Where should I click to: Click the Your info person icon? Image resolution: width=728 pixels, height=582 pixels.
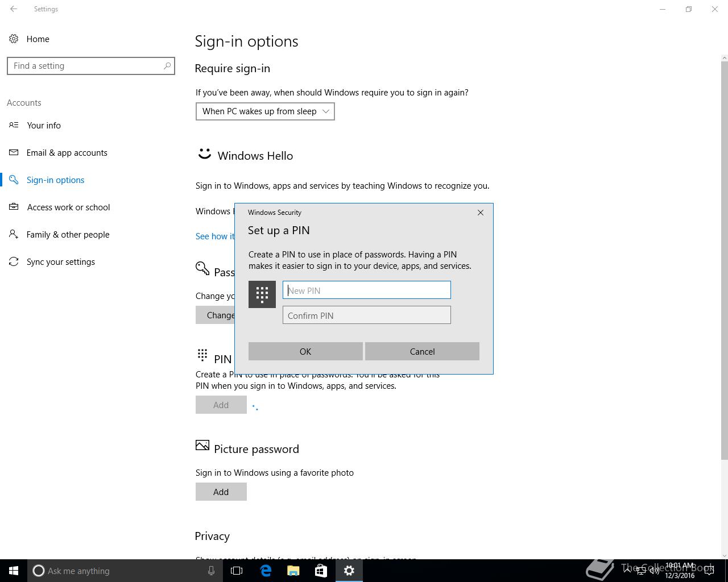point(14,125)
